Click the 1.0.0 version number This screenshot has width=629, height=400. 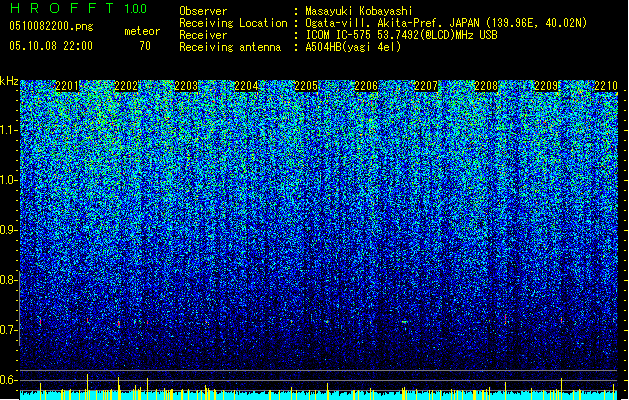point(136,8)
